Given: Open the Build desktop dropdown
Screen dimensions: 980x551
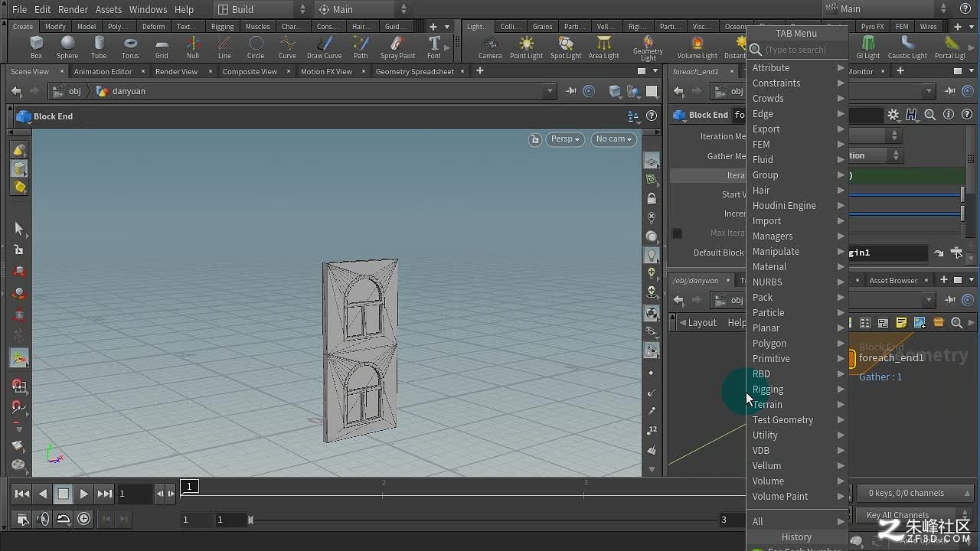Looking at the screenshot, I should coord(261,9).
